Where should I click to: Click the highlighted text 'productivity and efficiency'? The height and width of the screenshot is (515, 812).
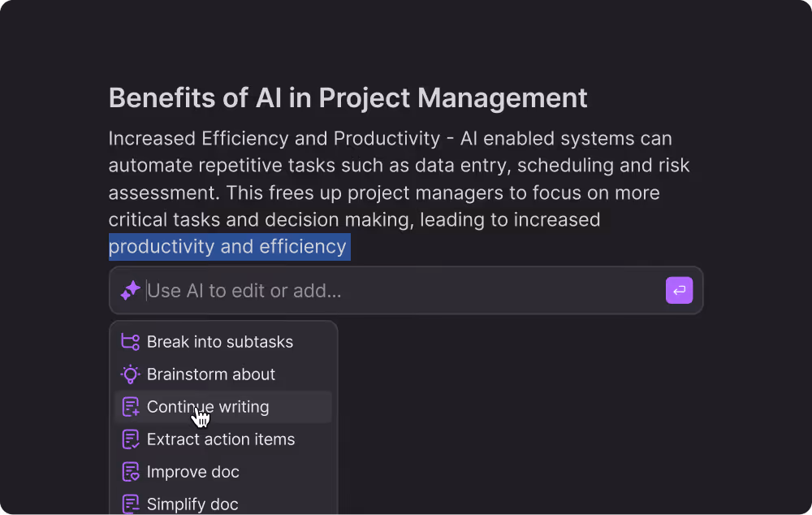coord(229,247)
